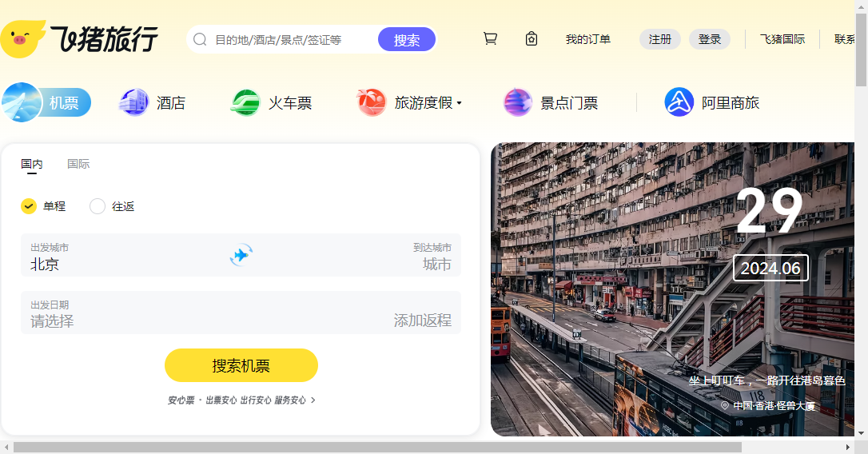This screenshot has width=868, height=454.
Task: Open the 阿里商旅 business travel icon
Action: coord(679,102)
